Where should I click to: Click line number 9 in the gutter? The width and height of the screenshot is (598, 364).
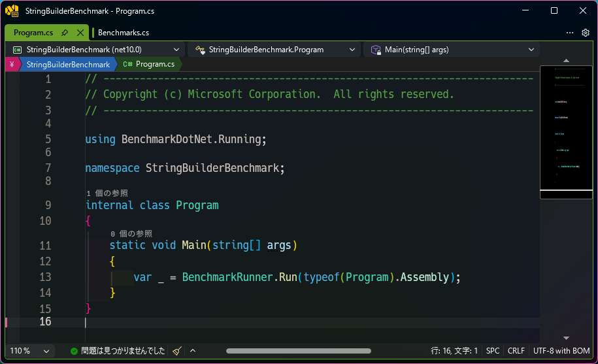click(x=48, y=205)
